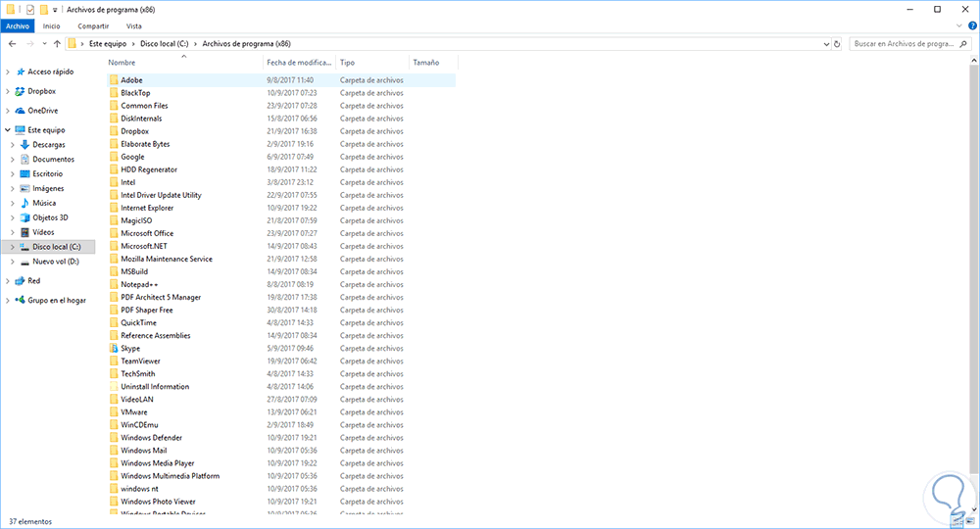This screenshot has width=980, height=529.
Task: Select the Internet Explorer folder
Action: pos(147,208)
